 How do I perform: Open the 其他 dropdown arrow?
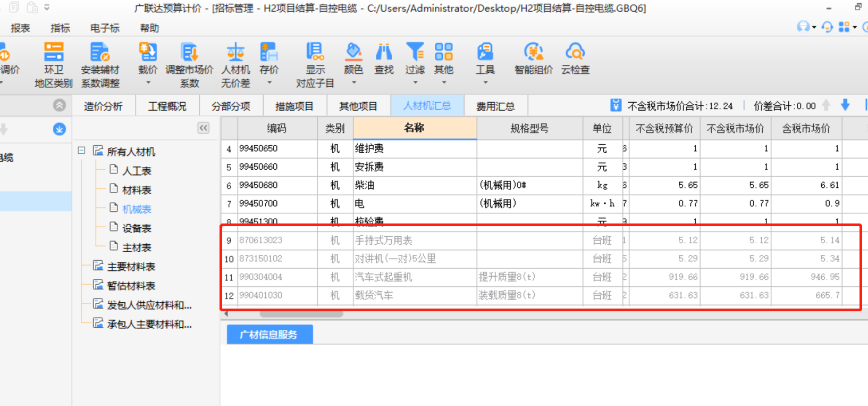coord(443,82)
